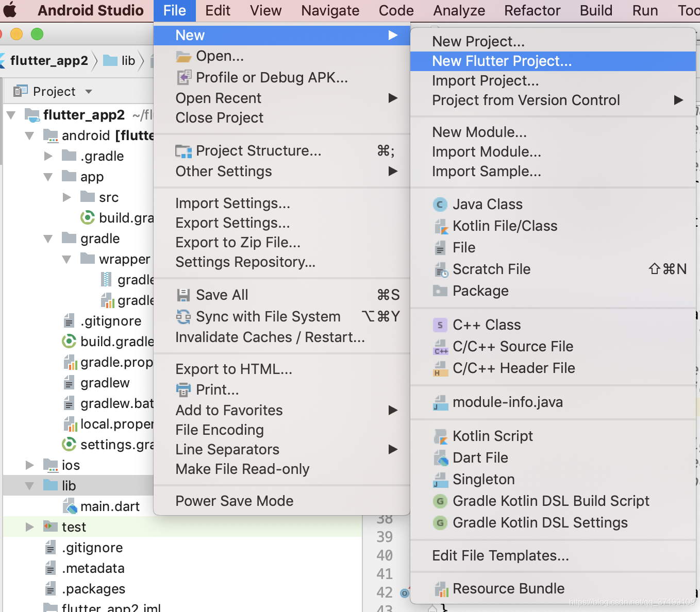This screenshot has width=700, height=612.
Task: Click the C/C++ Source File icon
Action: pyautogui.click(x=440, y=347)
